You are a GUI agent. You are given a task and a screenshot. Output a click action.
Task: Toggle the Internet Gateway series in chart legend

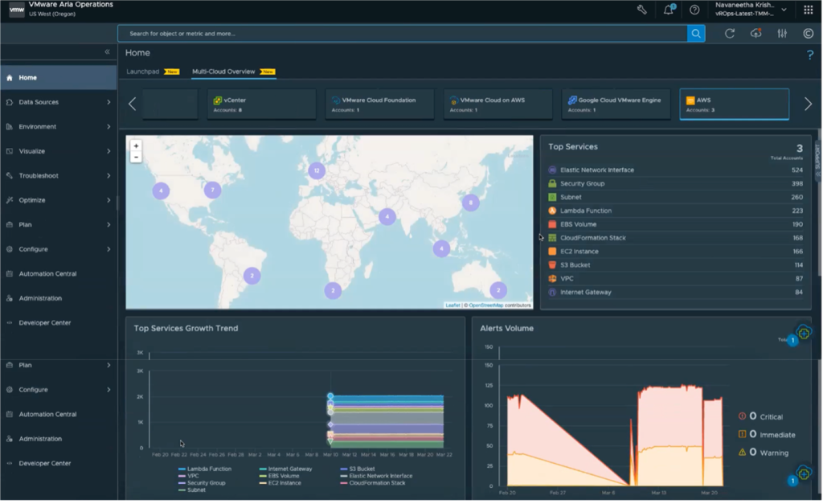click(x=285, y=469)
